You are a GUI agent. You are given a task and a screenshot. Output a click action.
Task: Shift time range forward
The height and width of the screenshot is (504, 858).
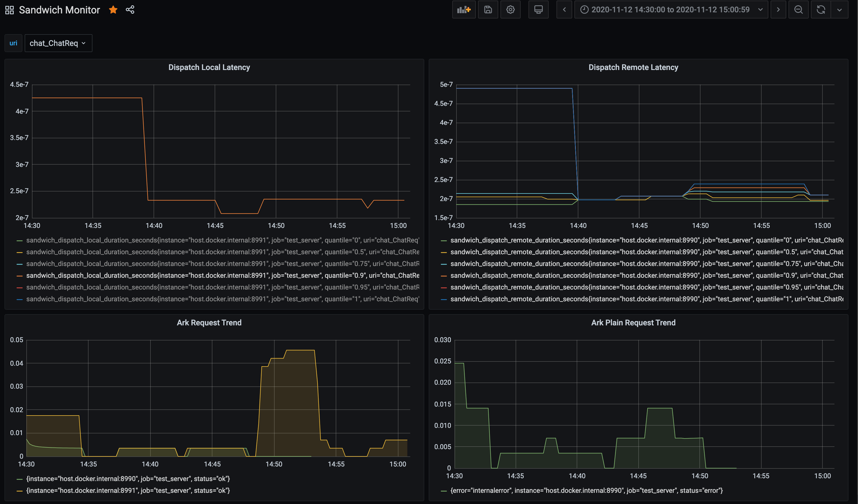[778, 10]
